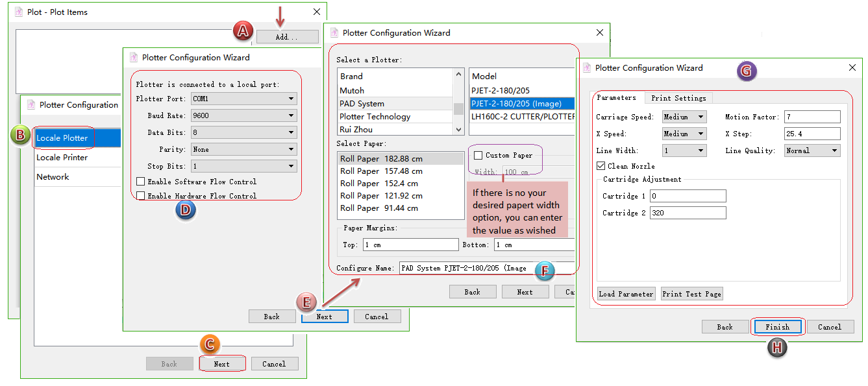Enable Software Flow Control checkbox

pos(141,182)
